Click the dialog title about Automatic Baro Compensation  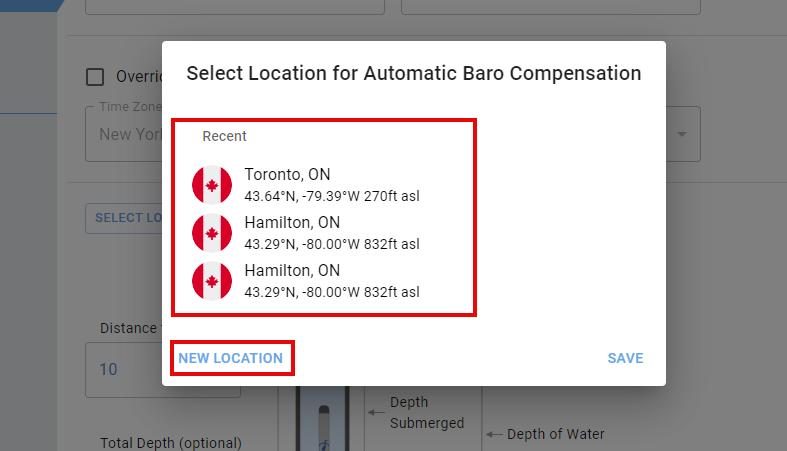413,73
